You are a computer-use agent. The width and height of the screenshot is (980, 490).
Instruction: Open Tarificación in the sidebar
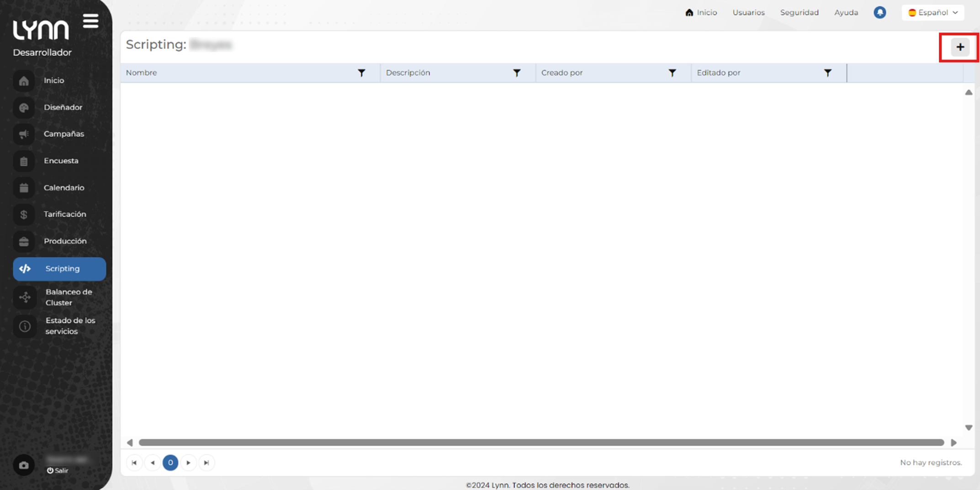(65, 214)
